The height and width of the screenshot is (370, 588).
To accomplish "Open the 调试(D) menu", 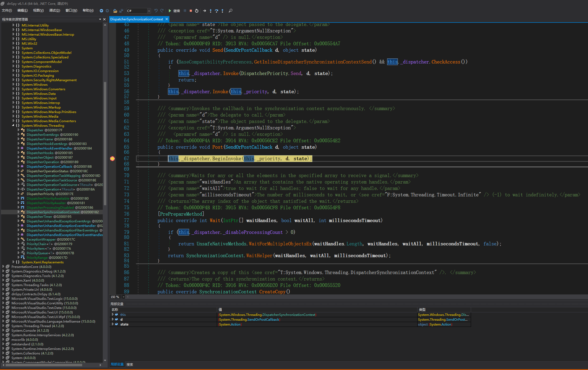I will click(x=54, y=10).
